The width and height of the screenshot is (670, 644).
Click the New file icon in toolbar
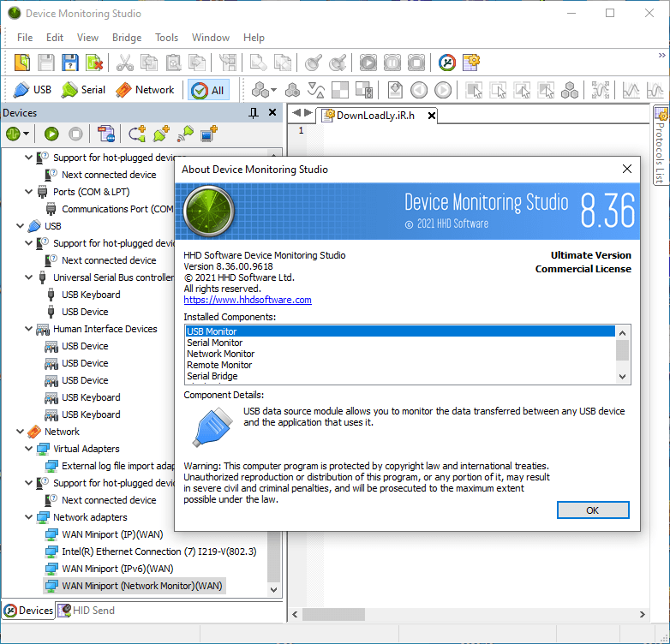coord(22,63)
